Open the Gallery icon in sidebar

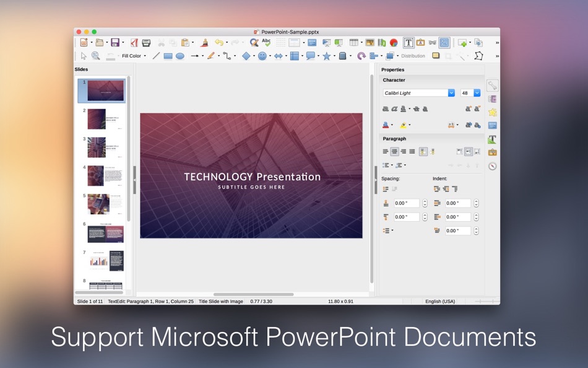493,152
